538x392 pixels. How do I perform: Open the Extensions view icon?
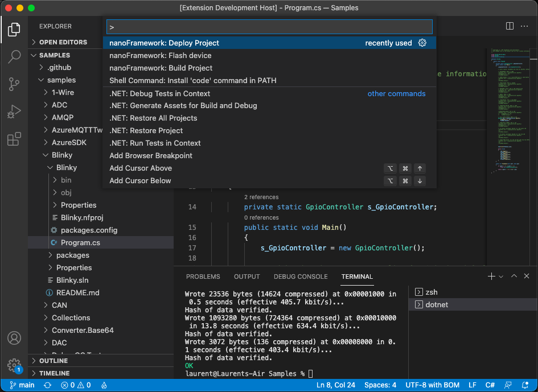14,139
